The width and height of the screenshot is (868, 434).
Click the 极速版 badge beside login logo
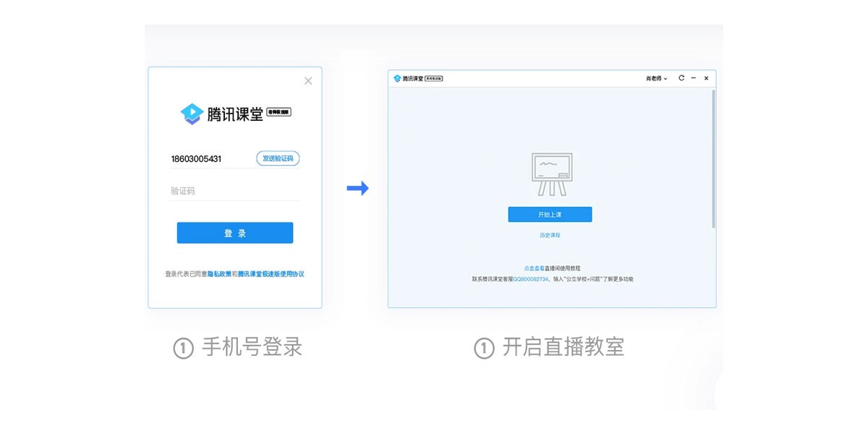(279, 112)
